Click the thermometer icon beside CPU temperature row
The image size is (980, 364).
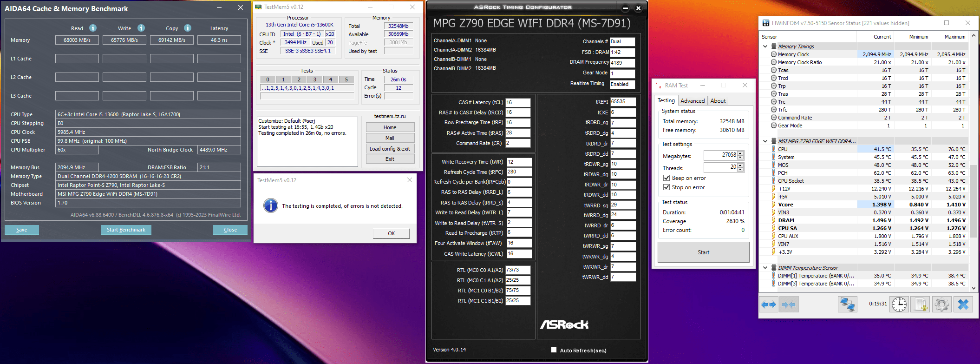point(773,149)
